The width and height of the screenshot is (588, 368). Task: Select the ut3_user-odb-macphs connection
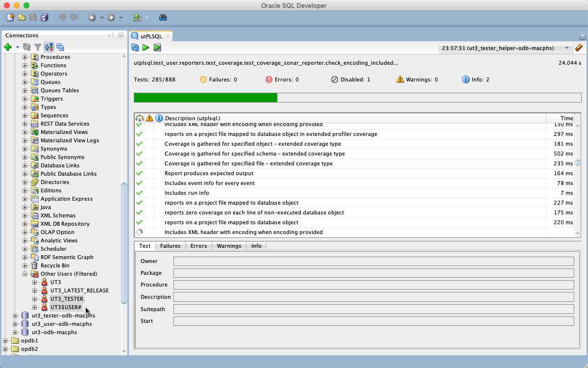click(x=62, y=324)
